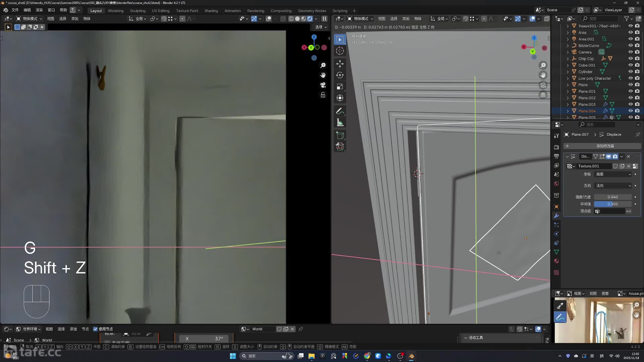Select the Rotate tool in viewport toolbar
Image resolution: width=644 pixels, height=362 pixels.
pyautogui.click(x=340, y=75)
